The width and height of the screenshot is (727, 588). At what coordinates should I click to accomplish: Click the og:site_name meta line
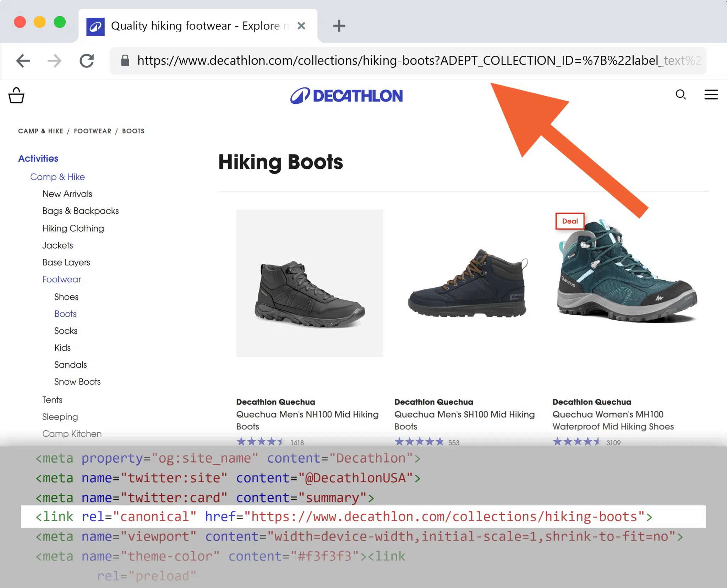pyautogui.click(x=228, y=458)
